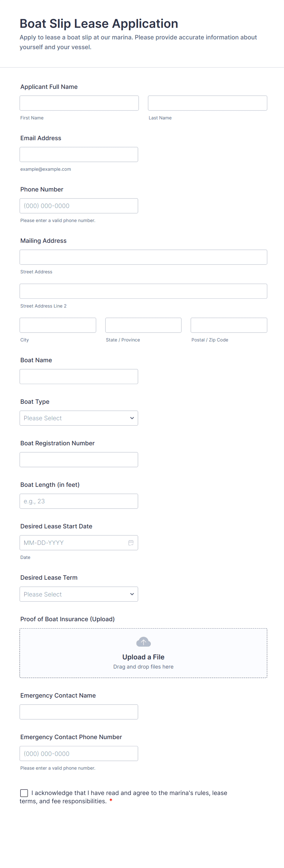Check the marina rules acknowledgment checkbox

point(24,793)
